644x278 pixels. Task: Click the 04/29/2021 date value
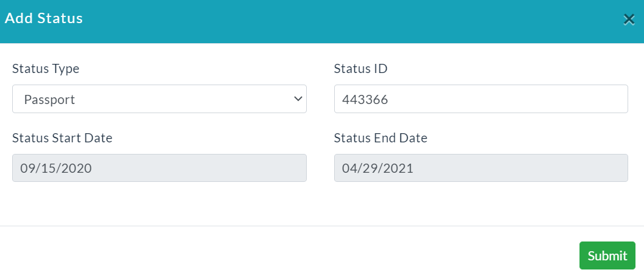378,169
